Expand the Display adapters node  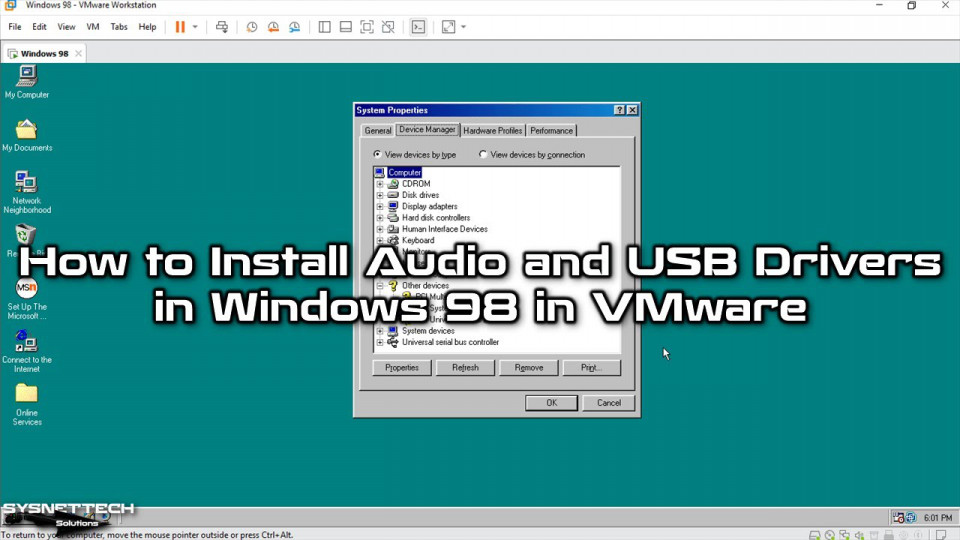[x=380, y=206]
